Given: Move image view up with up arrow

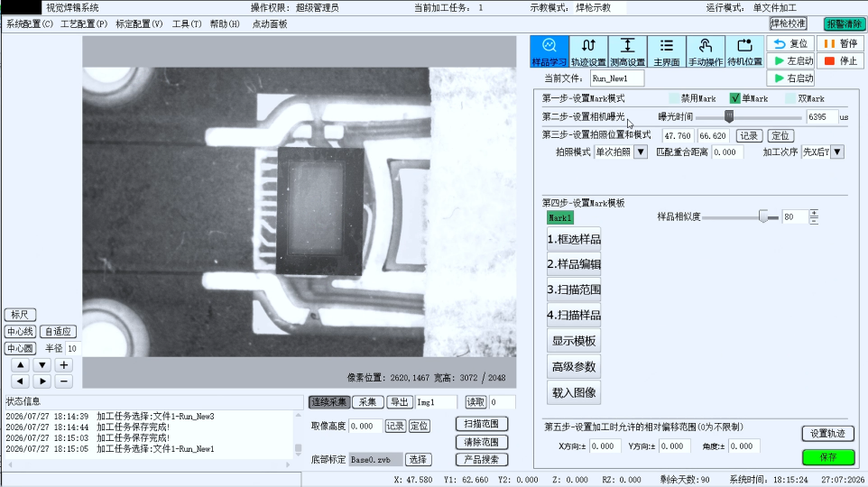Looking at the screenshot, I should coord(21,364).
